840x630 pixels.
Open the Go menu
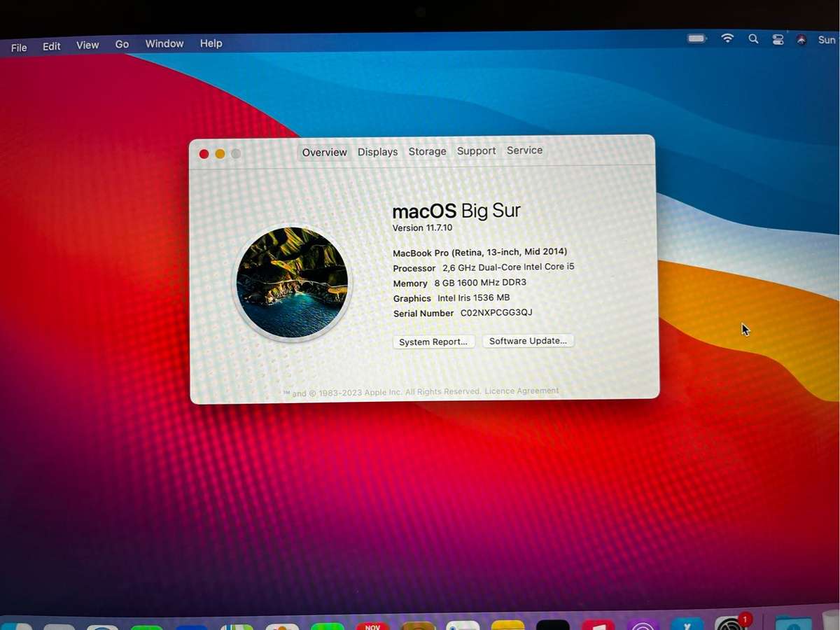(121, 43)
